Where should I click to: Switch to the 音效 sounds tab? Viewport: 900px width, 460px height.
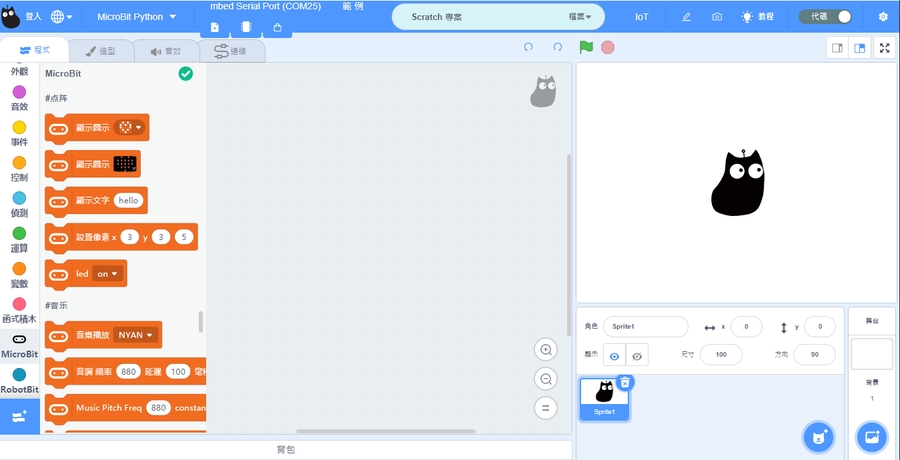pyautogui.click(x=165, y=51)
